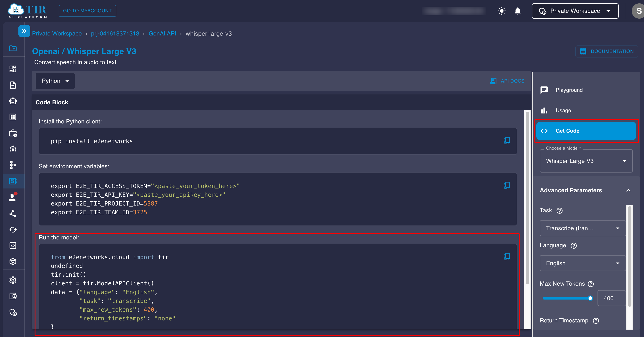This screenshot has height=337, width=644.
Task: Collapse the Advanced Parameters section
Action: [628, 190]
